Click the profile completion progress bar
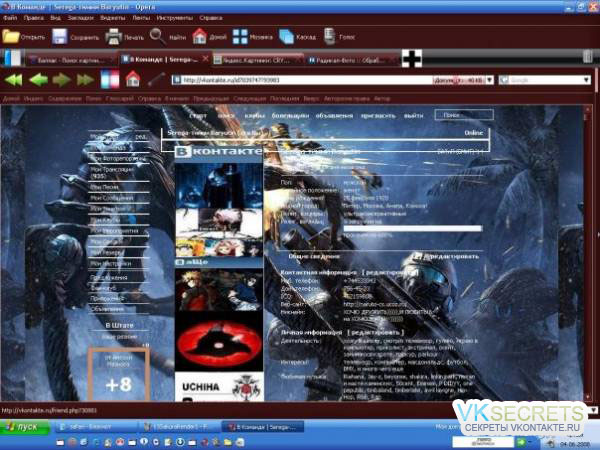 [412, 228]
